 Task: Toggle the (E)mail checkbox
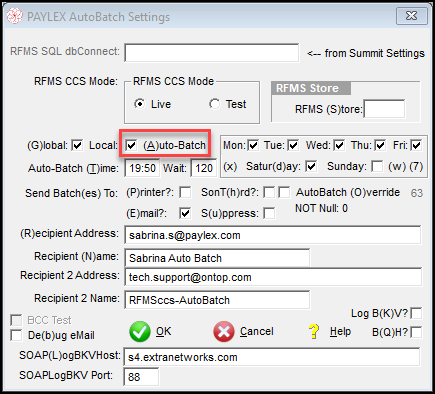(185, 213)
